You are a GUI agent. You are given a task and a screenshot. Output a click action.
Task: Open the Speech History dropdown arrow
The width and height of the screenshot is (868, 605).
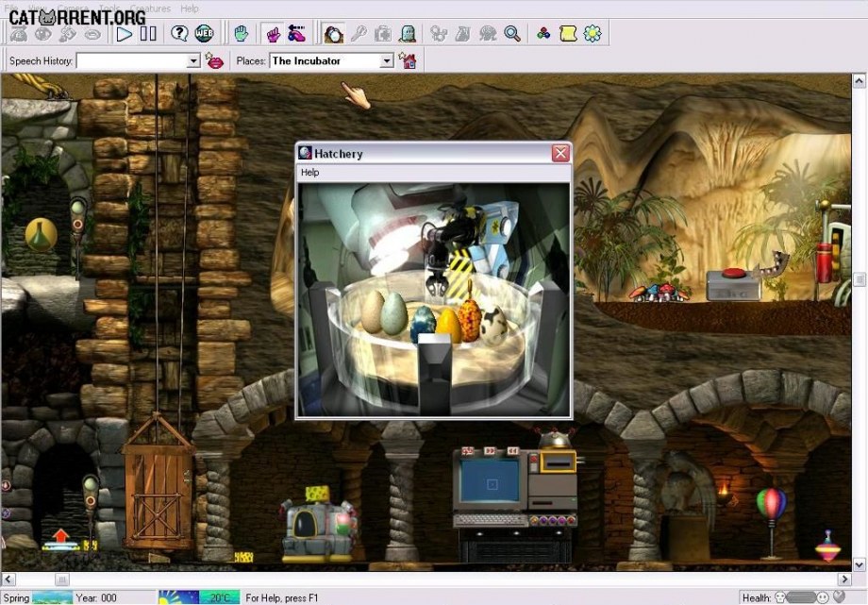(193, 60)
